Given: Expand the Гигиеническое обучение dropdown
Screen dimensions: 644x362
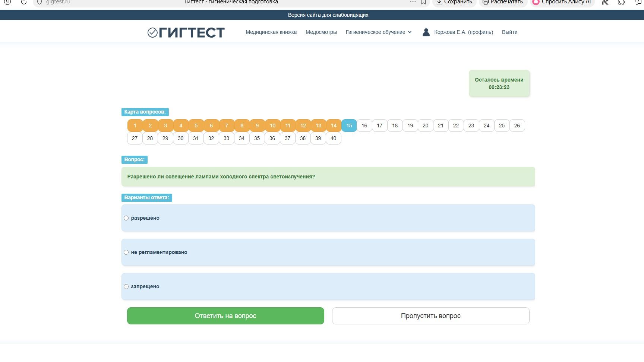Looking at the screenshot, I should 379,32.
